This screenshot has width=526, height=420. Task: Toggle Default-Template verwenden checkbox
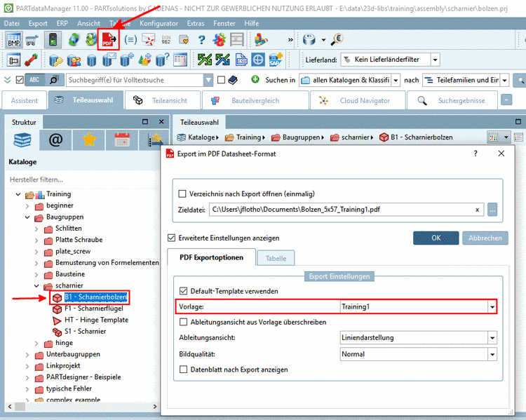click(x=184, y=291)
